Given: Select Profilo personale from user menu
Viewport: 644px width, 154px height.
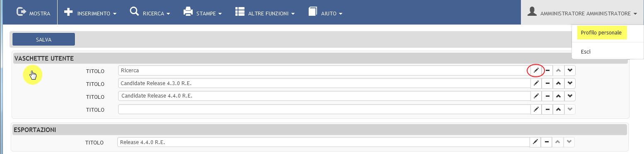Looking at the screenshot, I should [601, 33].
